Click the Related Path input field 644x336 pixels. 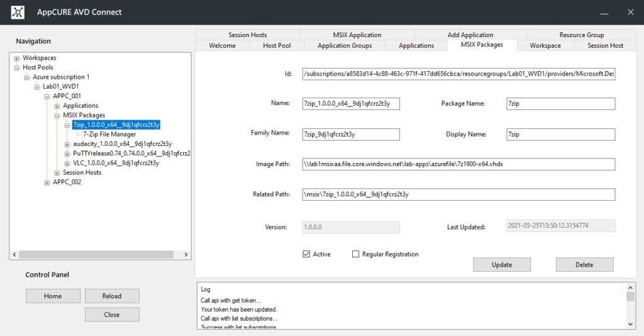[458, 194]
